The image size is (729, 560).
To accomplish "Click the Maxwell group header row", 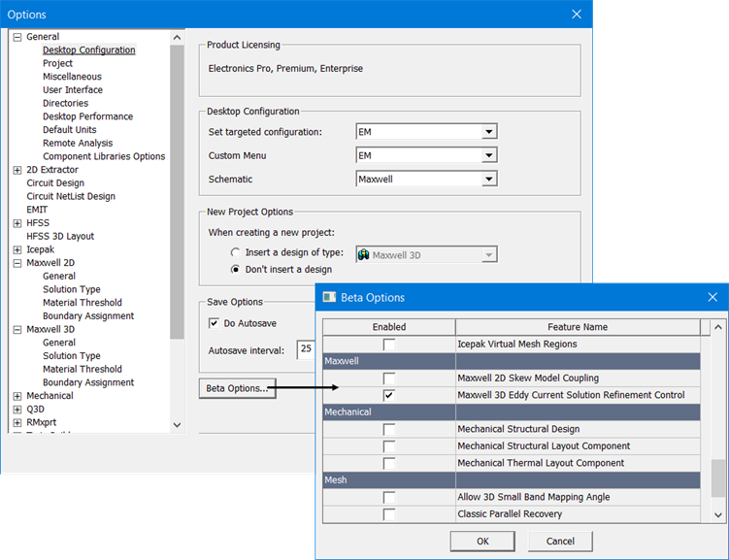I will pyautogui.click(x=512, y=361).
